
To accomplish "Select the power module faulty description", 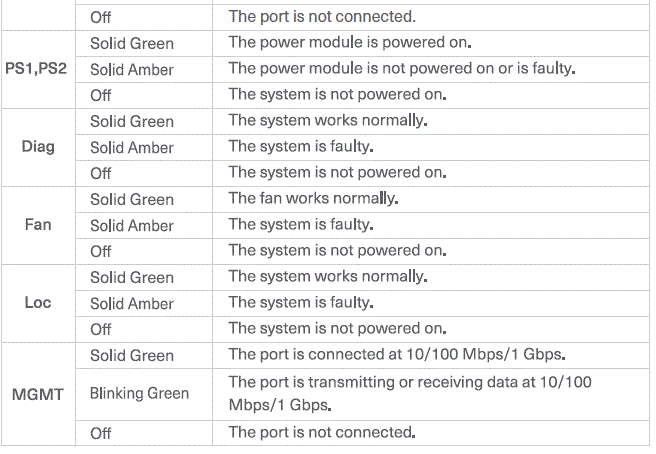I will pos(403,69).
